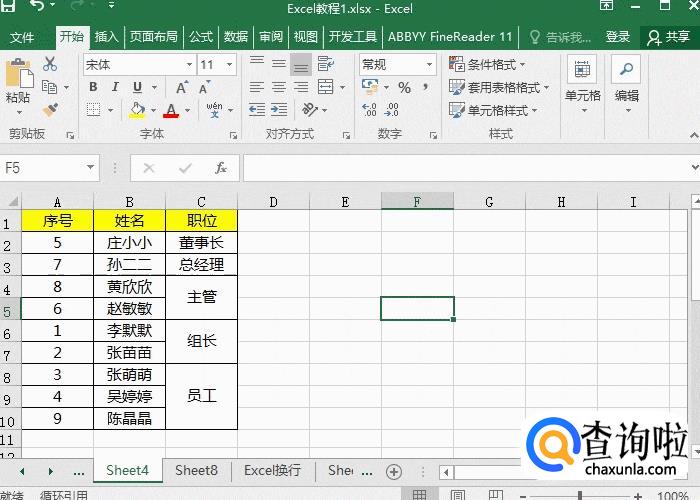
Task: Switch to the 公式 Formulas tab
Action: pyautogui.click(x=201, y=37)
